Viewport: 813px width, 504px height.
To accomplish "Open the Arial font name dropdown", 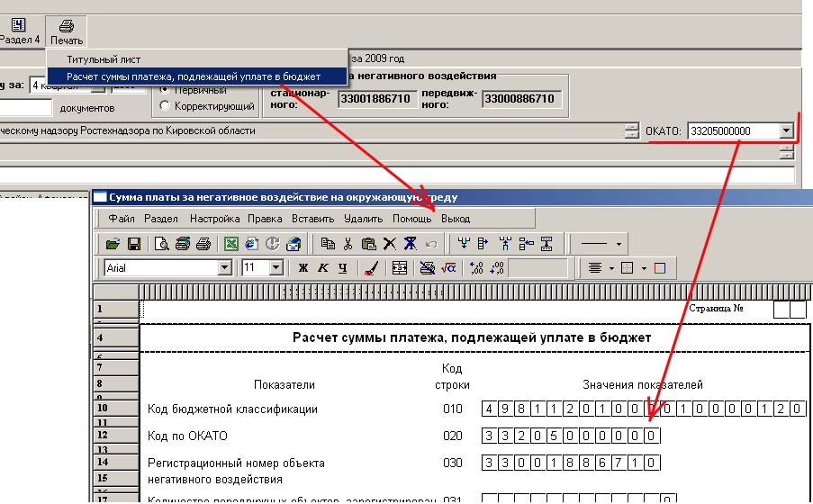I will pos(225,268).
